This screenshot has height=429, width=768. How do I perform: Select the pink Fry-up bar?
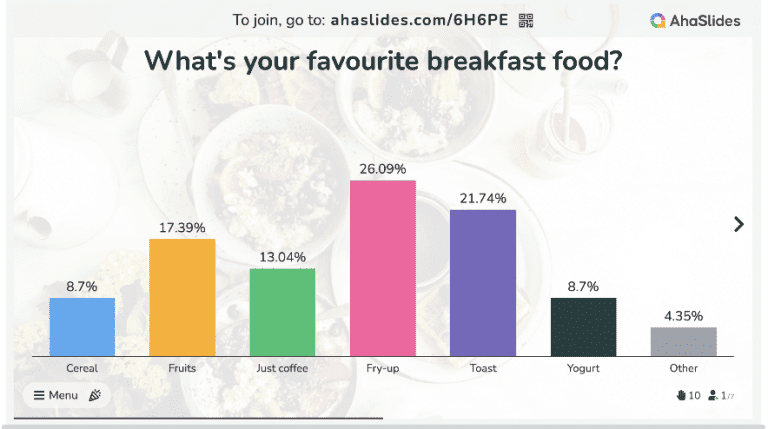click(382, 268)
